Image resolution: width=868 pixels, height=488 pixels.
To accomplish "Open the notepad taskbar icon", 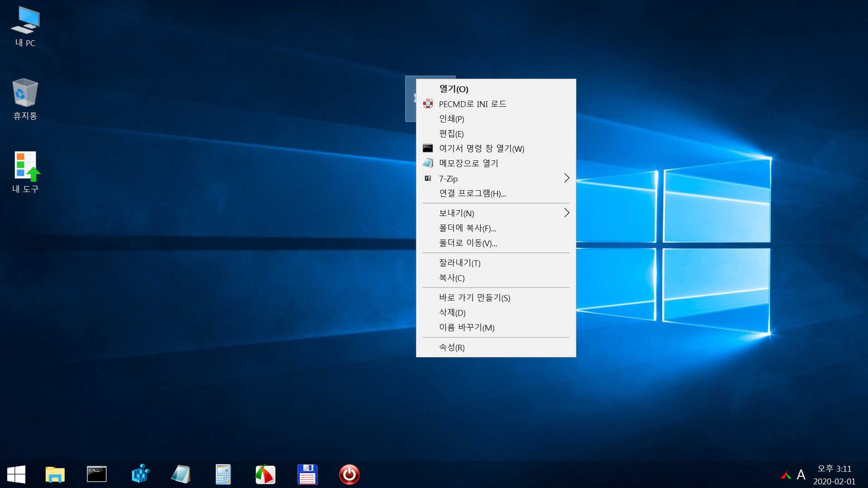I will (181, 474).
